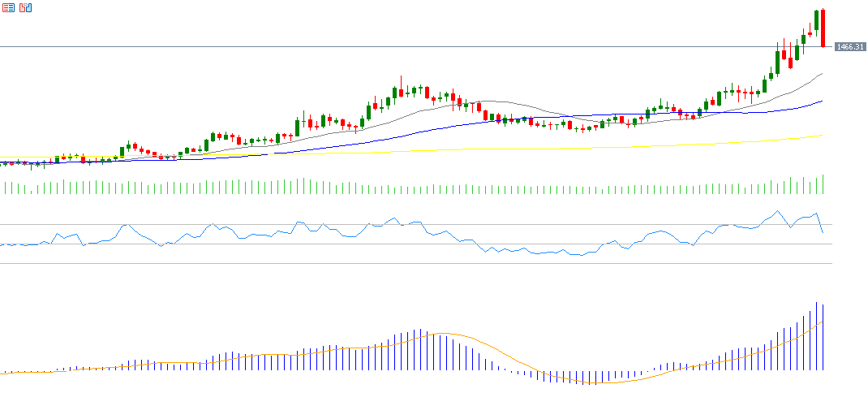Click the 1466.31 current price label

pyautogui.click(x=851, y=47)
